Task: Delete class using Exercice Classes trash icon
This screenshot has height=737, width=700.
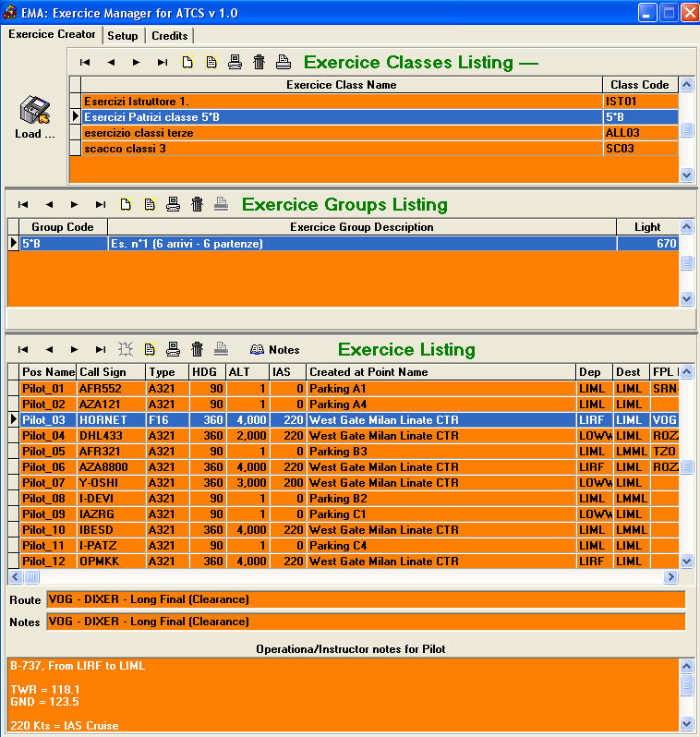Action: (x=259, y=62)
